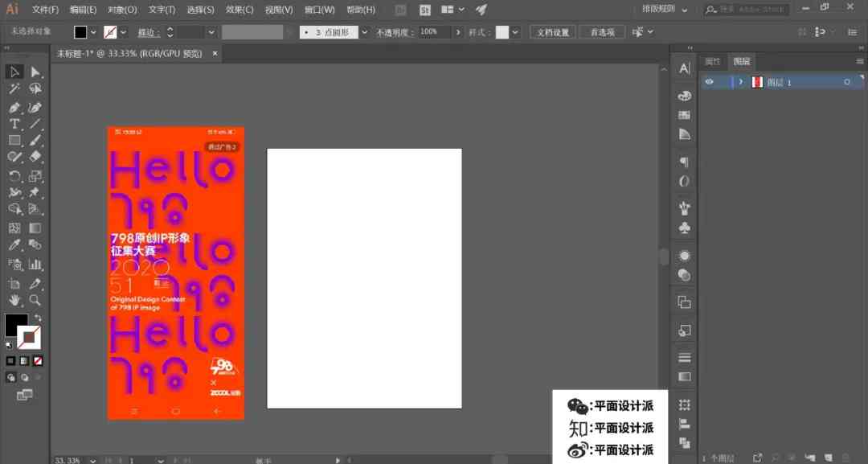Open the 效果(C) menu
868x464 pixels.
240,10
